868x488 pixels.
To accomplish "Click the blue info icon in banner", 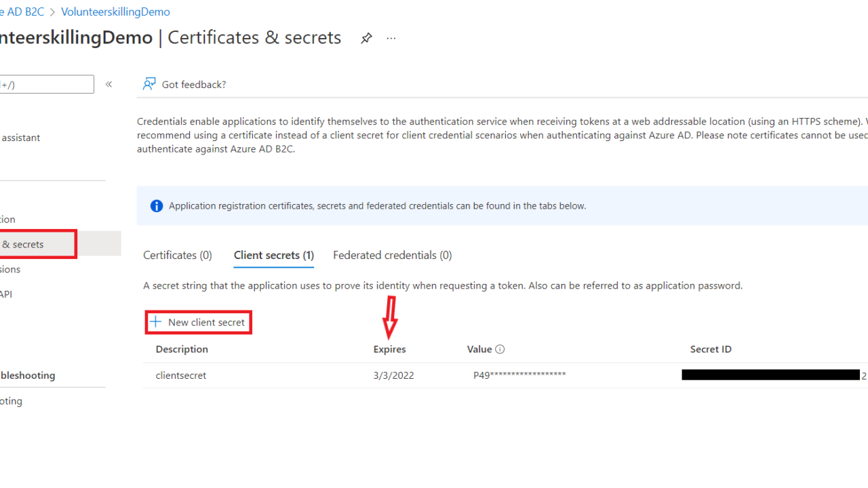I will [x=157, y=206].
